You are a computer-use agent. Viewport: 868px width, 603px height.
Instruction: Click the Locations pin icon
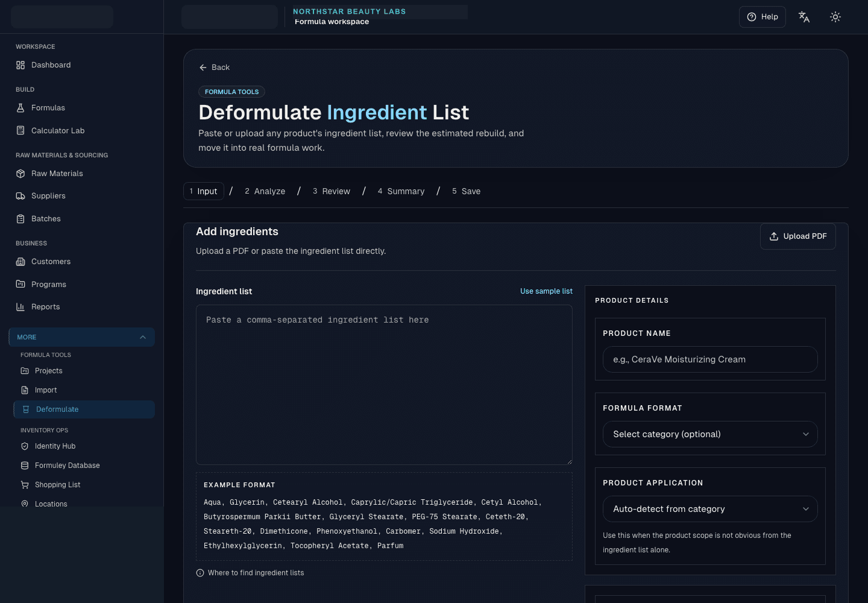tap(25, 504)
